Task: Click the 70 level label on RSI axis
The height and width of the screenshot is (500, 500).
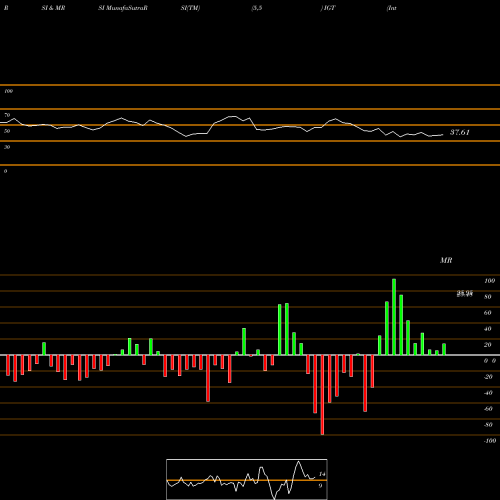Action: click(x=7, y=115)
